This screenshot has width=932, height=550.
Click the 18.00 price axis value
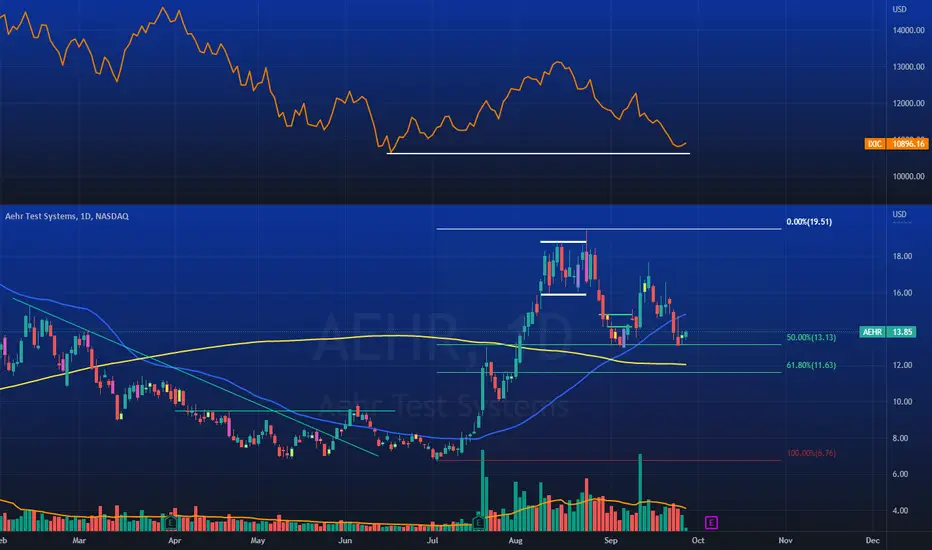(902, 256)
